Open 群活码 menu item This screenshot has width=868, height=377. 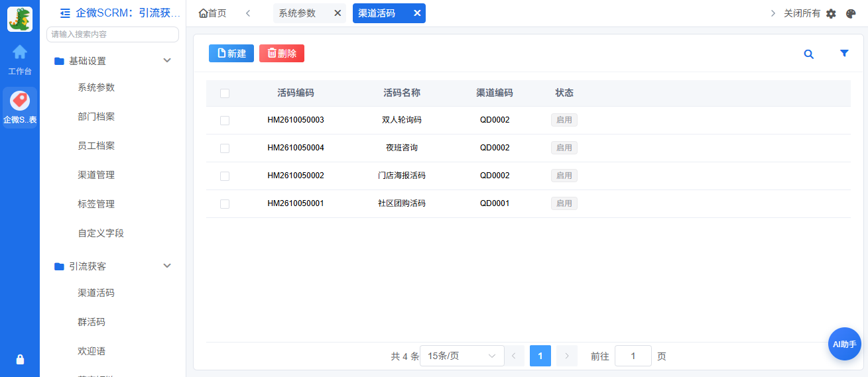click(92, 322)
